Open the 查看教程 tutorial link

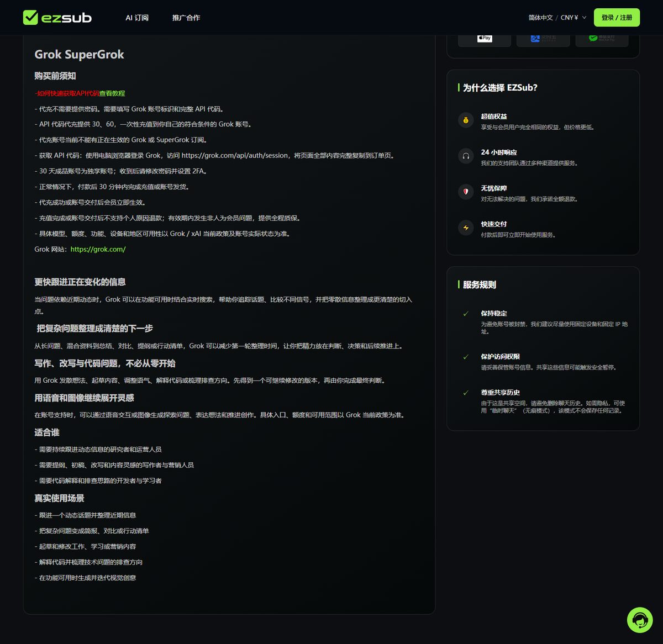(112, 93)
